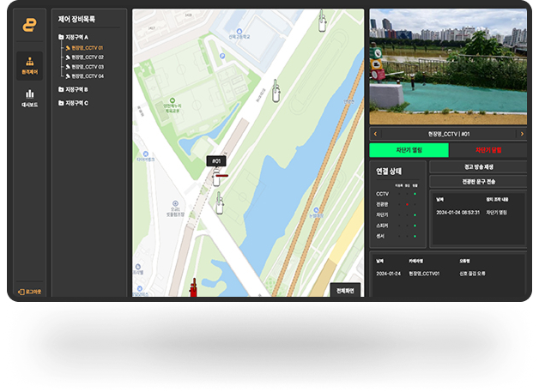
Task: Click the 경고 방송 재생 button
Action: tap(478, 167)
